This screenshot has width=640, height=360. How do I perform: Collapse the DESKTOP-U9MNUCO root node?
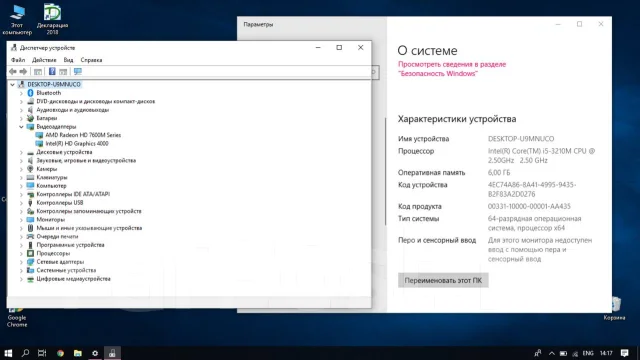(12, 84)
